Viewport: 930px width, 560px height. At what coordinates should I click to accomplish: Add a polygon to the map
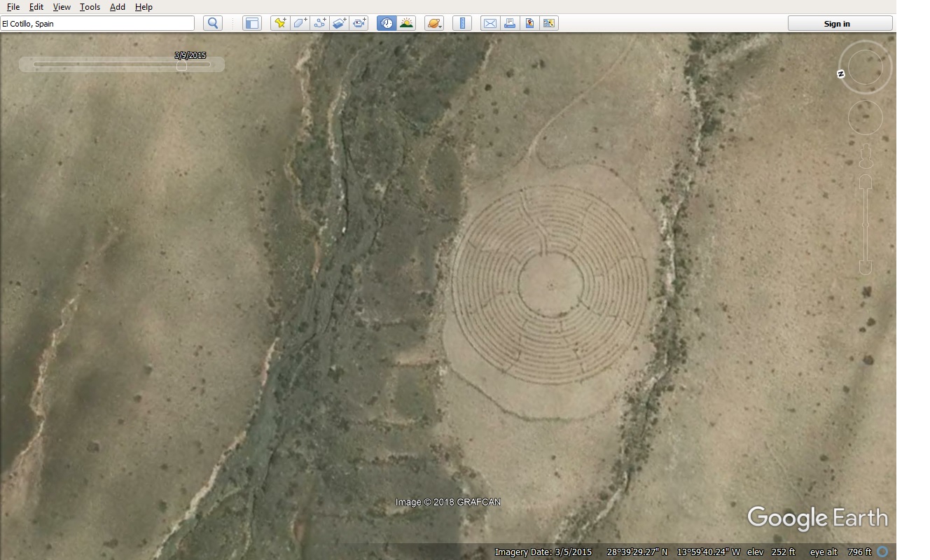click(300, 23)
